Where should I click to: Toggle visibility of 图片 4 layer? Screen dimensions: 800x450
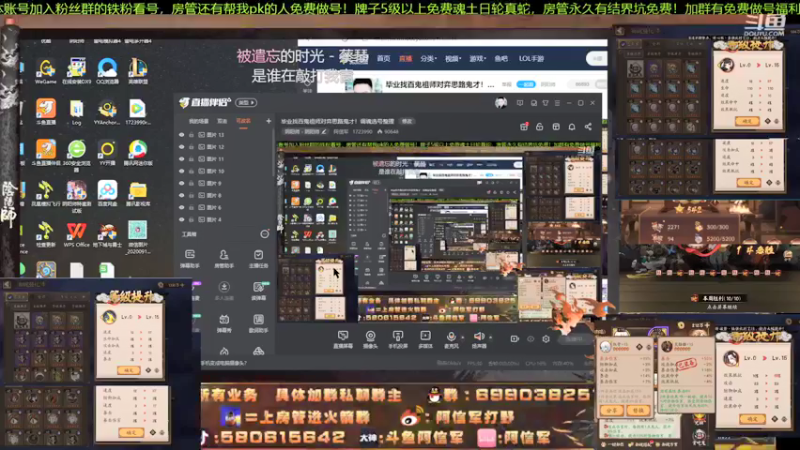[182, 219]
